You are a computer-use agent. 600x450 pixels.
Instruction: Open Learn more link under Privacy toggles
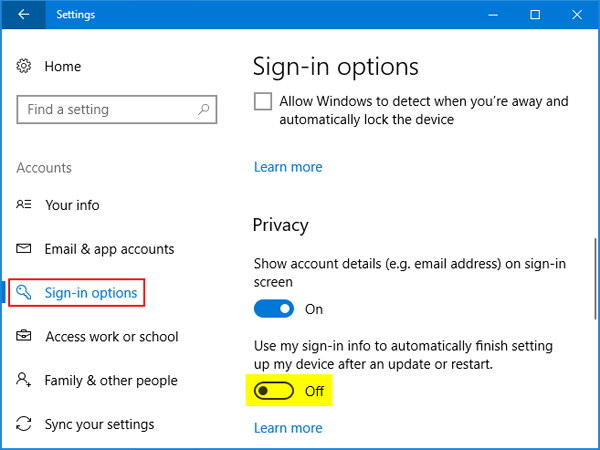(x=288, y=428)
